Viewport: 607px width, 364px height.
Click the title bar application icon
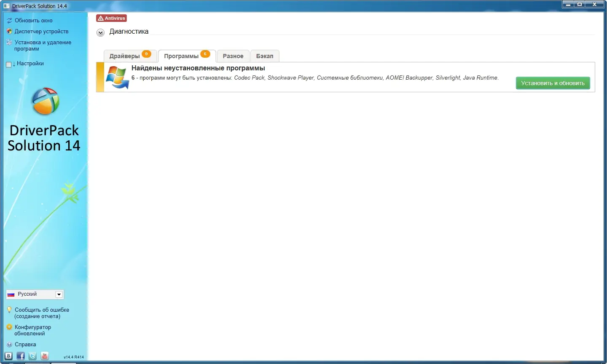click(x=6, y=6)
